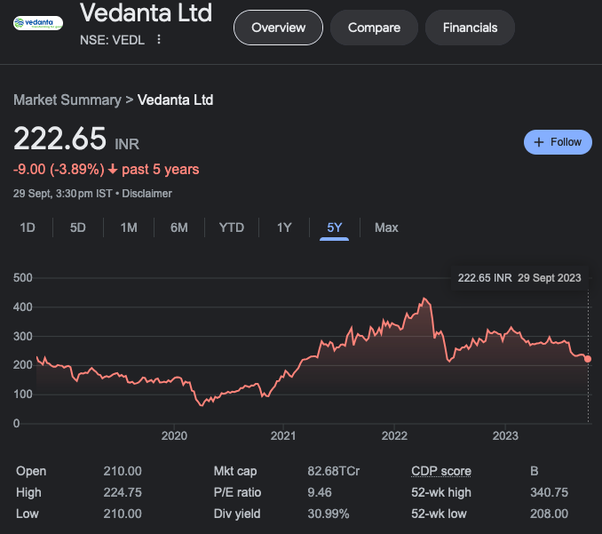
Task: Select the 1Y time range
Action: point(284,228)
